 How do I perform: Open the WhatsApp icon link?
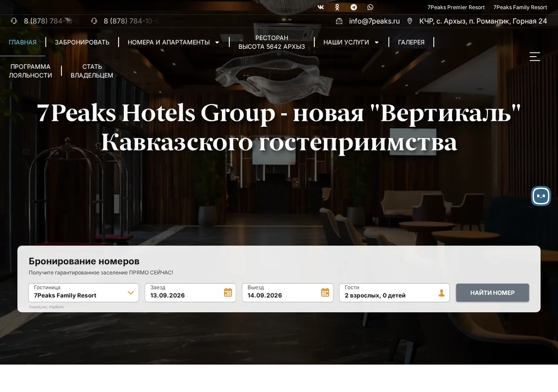(x=370, y=7)
